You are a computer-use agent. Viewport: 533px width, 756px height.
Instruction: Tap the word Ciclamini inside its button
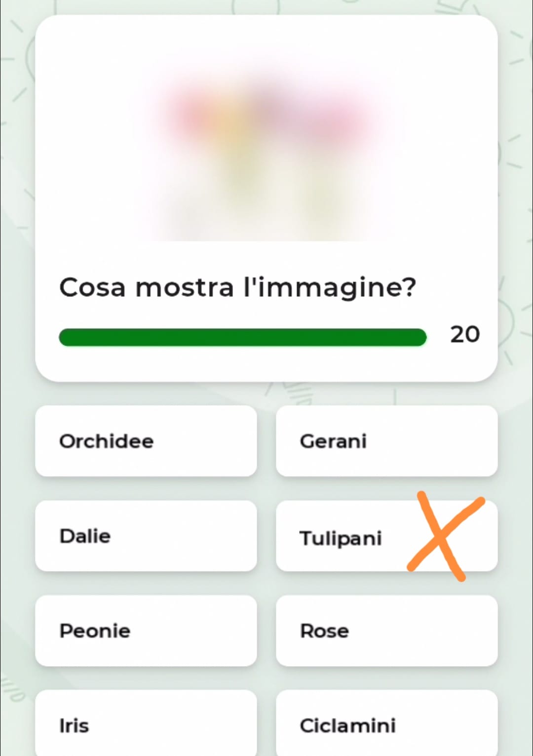pyautogui.click(x=348, y=725)
